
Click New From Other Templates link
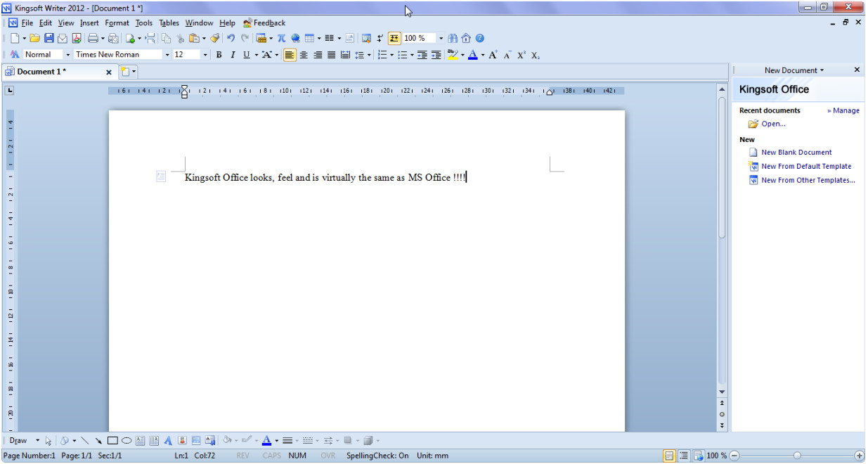pos(808,180)
